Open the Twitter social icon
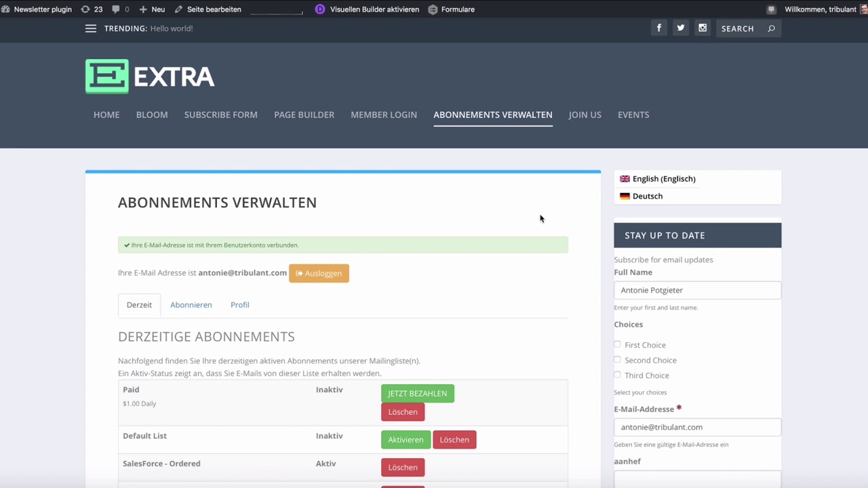This screenshot has height=488, width=868. point(680,28)
